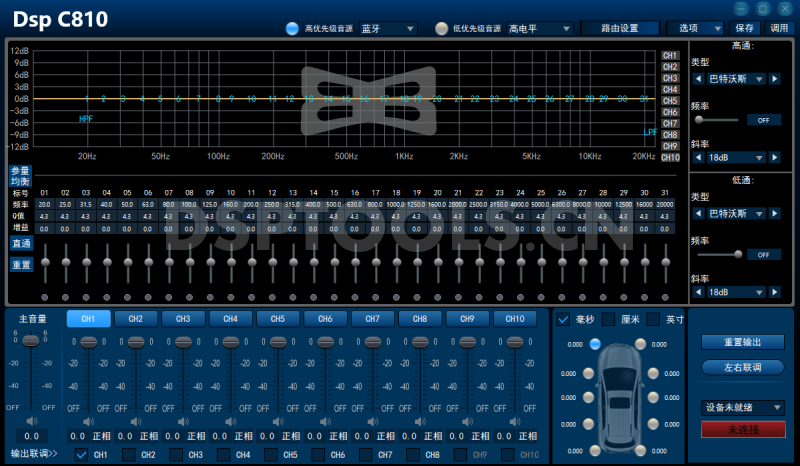Click next arrow for high-pass filter type

click(774, 78)
